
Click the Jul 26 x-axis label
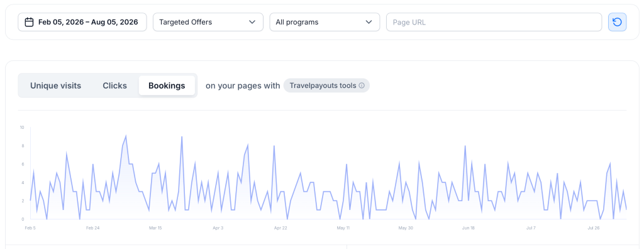coord(594,228)
